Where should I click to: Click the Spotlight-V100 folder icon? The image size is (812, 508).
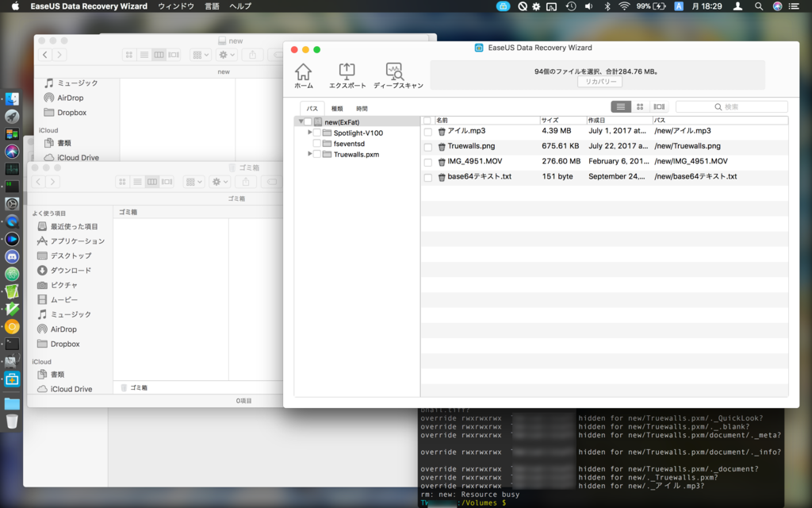[327, 133]
